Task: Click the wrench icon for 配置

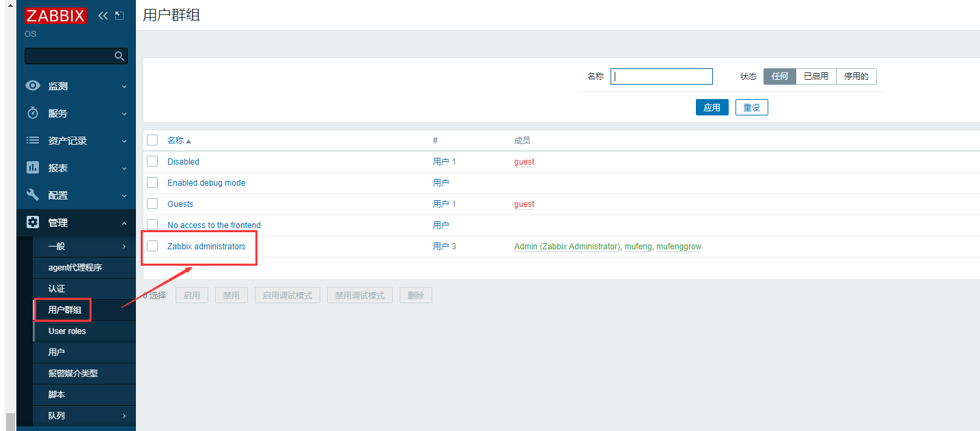Action: pos(33,195)
